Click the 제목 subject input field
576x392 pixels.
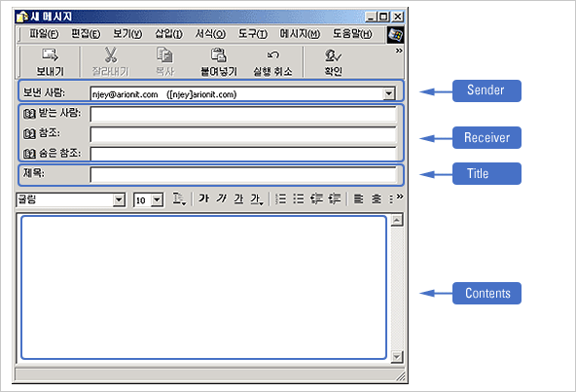tap(243, 174)
